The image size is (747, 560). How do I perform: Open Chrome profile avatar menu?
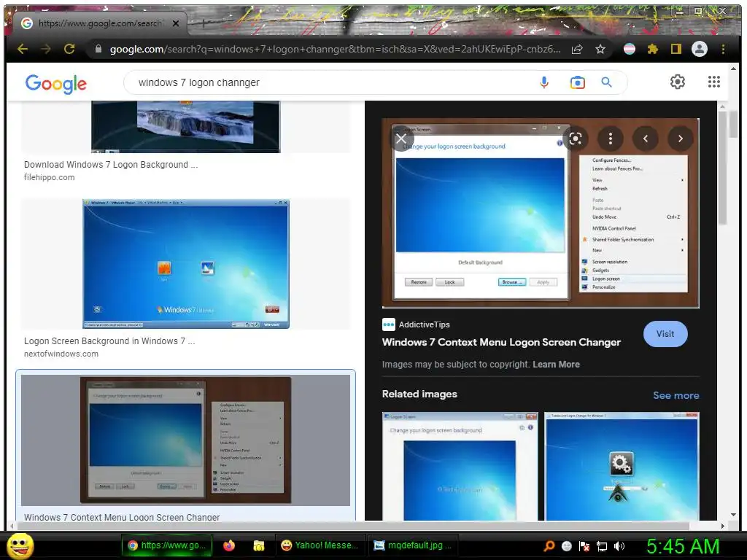coord(700,49)
